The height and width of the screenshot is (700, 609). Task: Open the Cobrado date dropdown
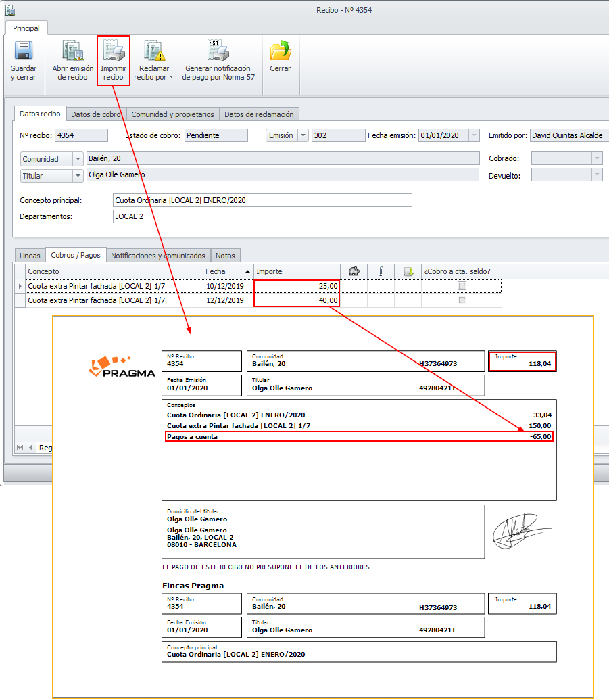597,158
